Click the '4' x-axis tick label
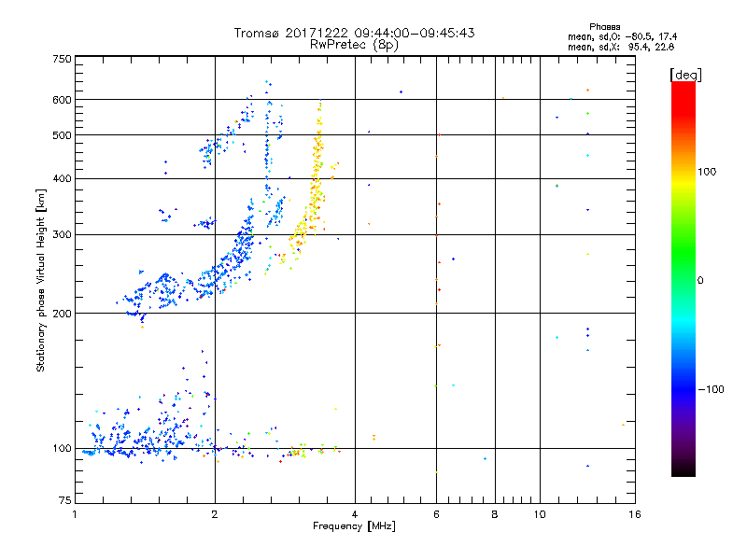This screenshot has width=747, height=560. click(x=355, y=514)
